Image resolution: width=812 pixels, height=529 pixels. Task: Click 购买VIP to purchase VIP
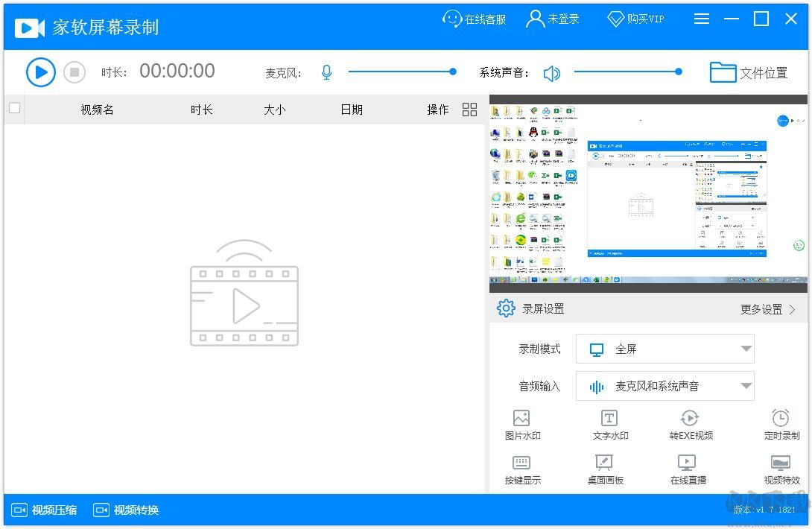[x=635, y=19]
